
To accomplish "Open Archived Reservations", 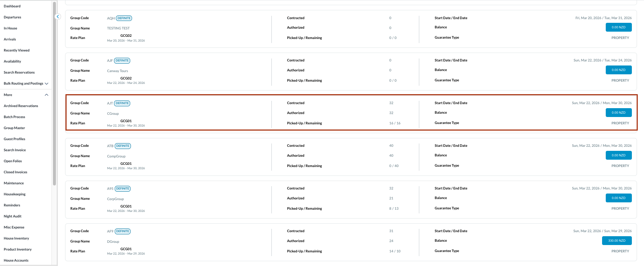I will 21,106.
